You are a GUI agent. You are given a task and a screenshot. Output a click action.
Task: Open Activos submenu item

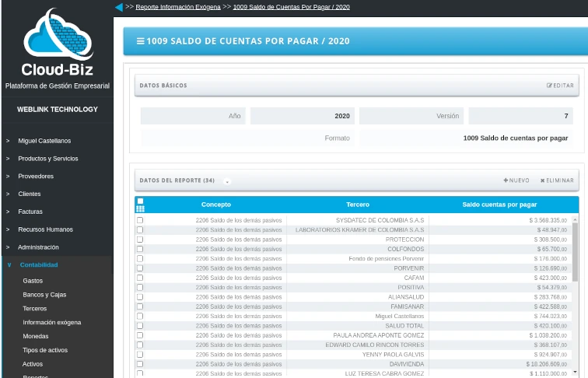[33, 364]
